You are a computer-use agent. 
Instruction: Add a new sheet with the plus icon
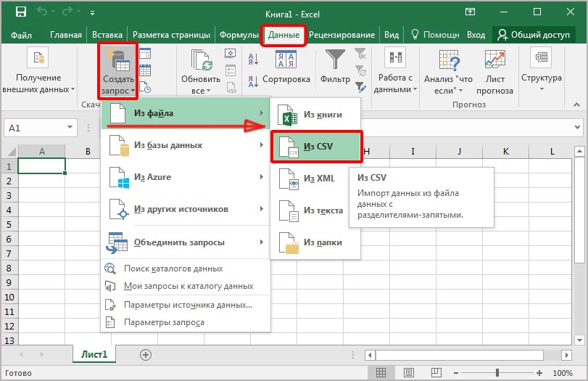point(146,354)
